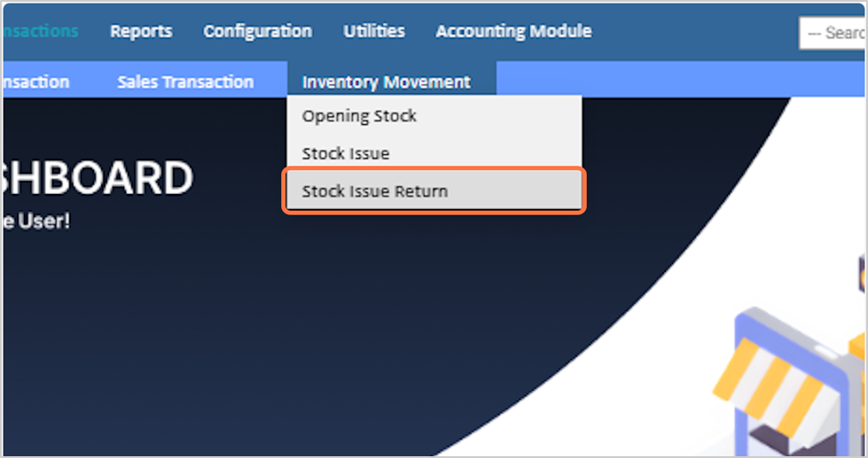The image size is (868, 458).
Task: Click the Utilities menu item
Action: pyautogui.click(x=374, y=31)
